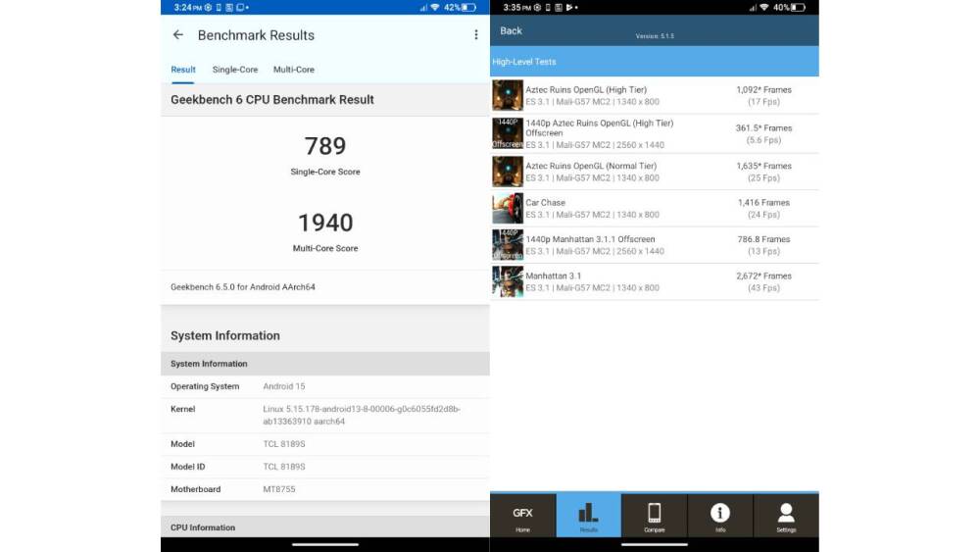Tap the Back button in GFXBench

[511, 30]
